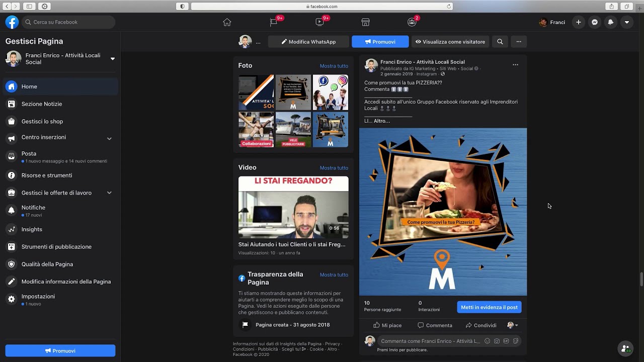Screen dimensions: 644x362
Task: Open the Groups icon in top navigation
Action: point(412,22)
